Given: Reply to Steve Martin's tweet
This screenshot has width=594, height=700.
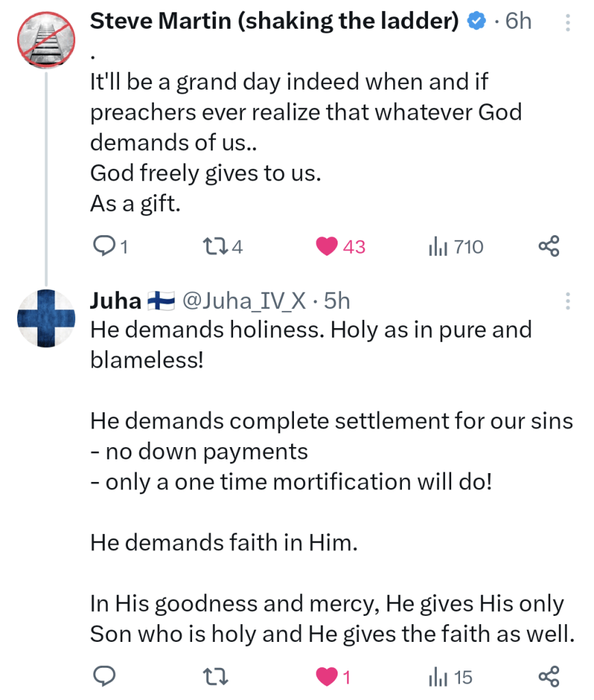Looking at the screenshot, I should (103, 246).
